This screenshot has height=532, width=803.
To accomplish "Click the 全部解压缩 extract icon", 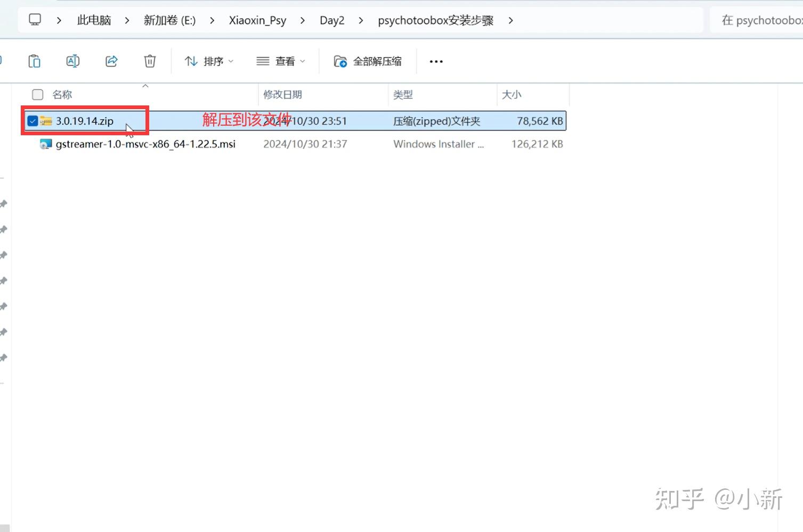I will [x=339, y=61].
